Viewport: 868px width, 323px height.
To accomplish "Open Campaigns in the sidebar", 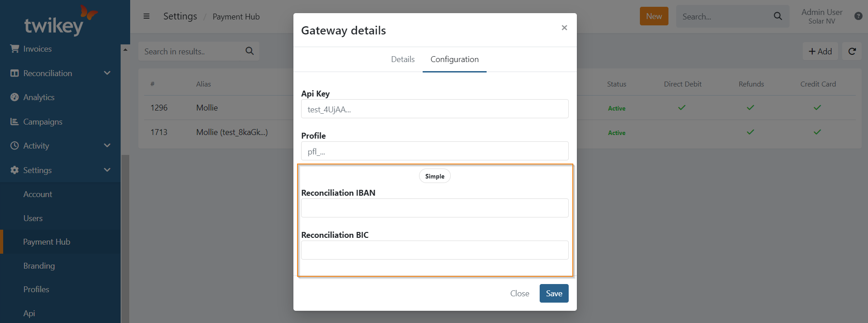I will [43, 122].
